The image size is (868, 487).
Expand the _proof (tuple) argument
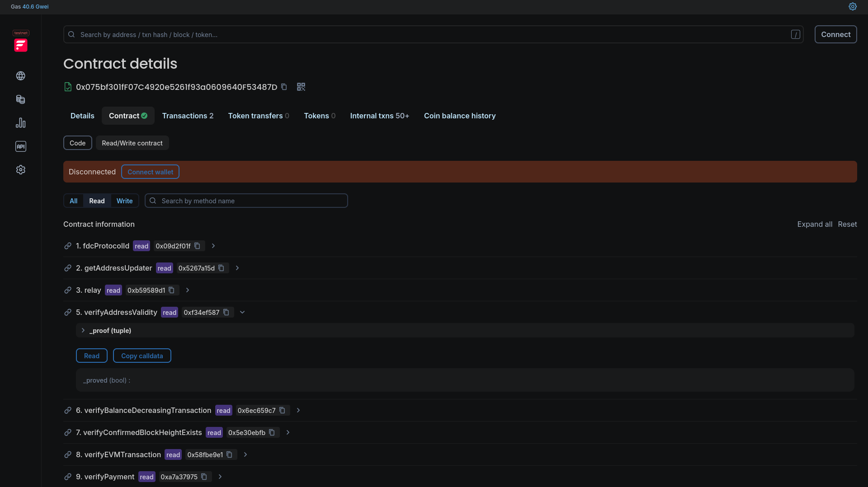click(83, 331)
